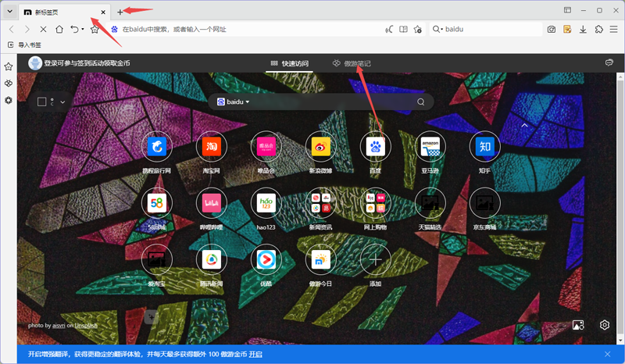Click the address bar URL field
This screenshot has height=364, width=625.
pyautogui.click(x=250, y=29)
